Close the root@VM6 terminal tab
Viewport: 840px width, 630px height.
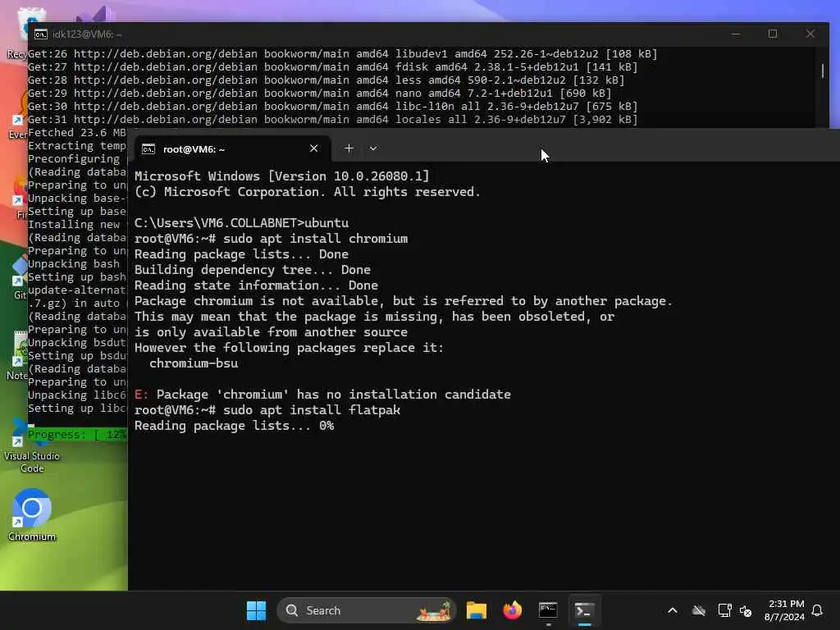tap(314, 148)
